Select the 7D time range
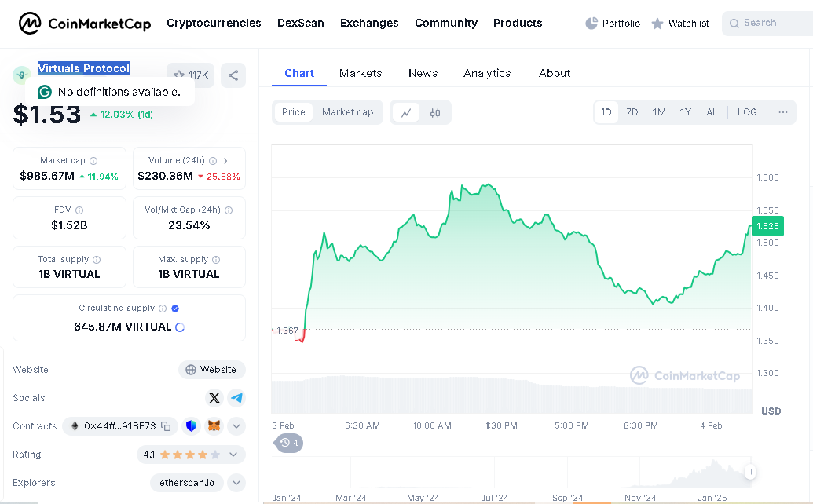The width and height of the screenshot is (813, 504). point(632,112)
